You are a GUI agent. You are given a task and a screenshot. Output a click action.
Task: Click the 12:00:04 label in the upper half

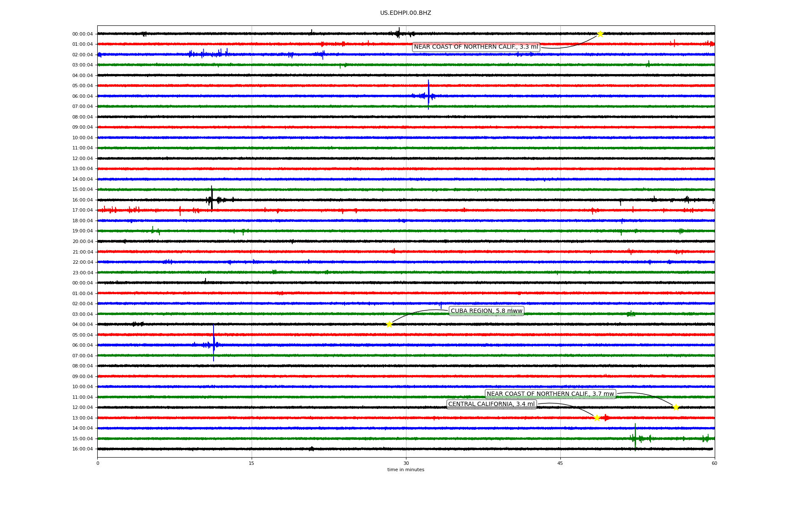coord(82,158)
